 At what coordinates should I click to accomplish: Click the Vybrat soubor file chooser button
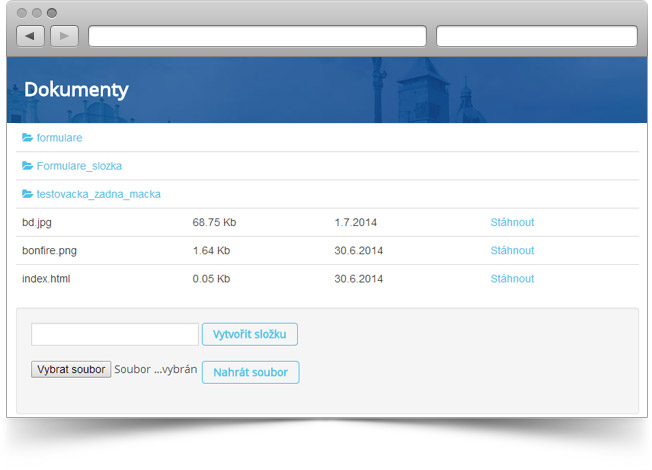71,369
